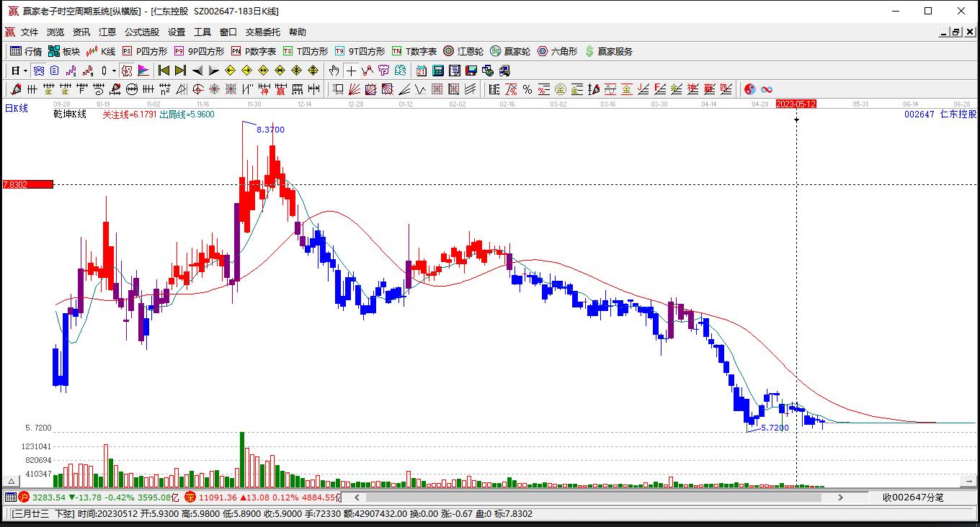Open the T四方形 tool

tap(306, 51)
